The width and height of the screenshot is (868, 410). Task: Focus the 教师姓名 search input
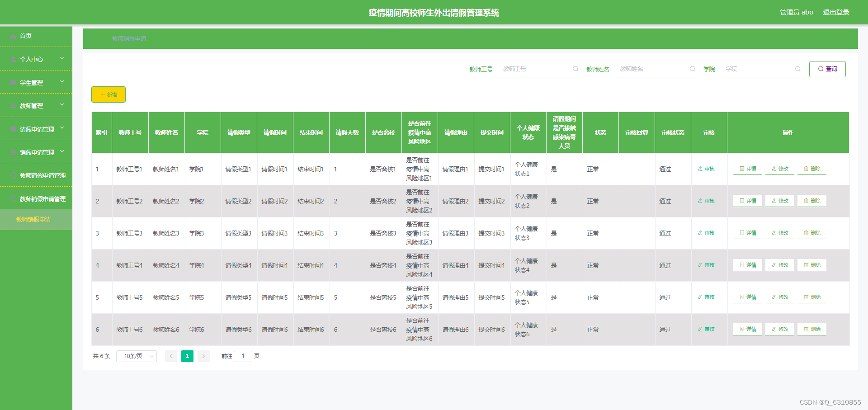(656, 69)
